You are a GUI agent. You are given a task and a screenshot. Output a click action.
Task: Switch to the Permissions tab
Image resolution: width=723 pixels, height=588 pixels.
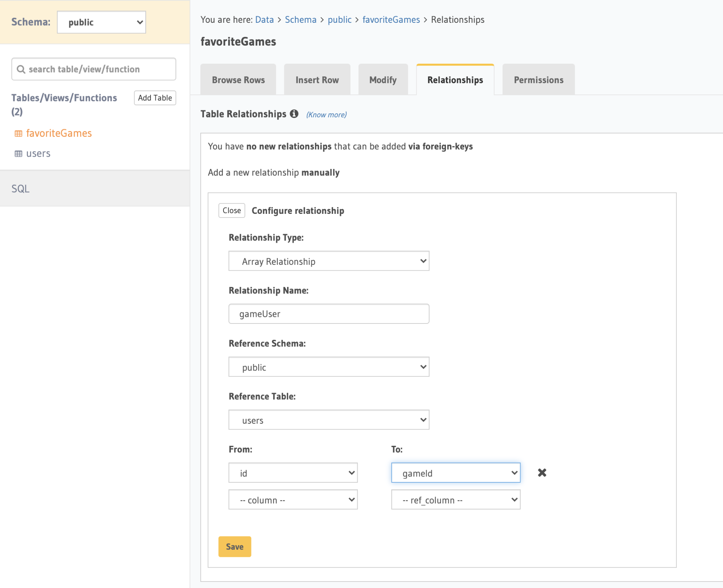coord(538,80)
